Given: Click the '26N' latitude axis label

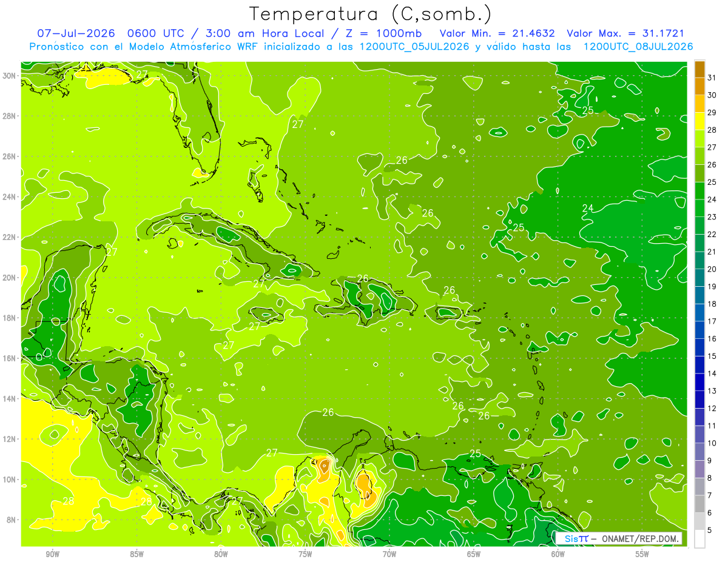Looking at the screenshot, I should click(x=9, y=156).
